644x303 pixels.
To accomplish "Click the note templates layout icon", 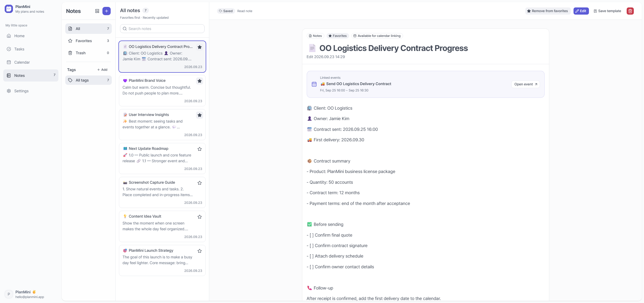I will point(97,11).
